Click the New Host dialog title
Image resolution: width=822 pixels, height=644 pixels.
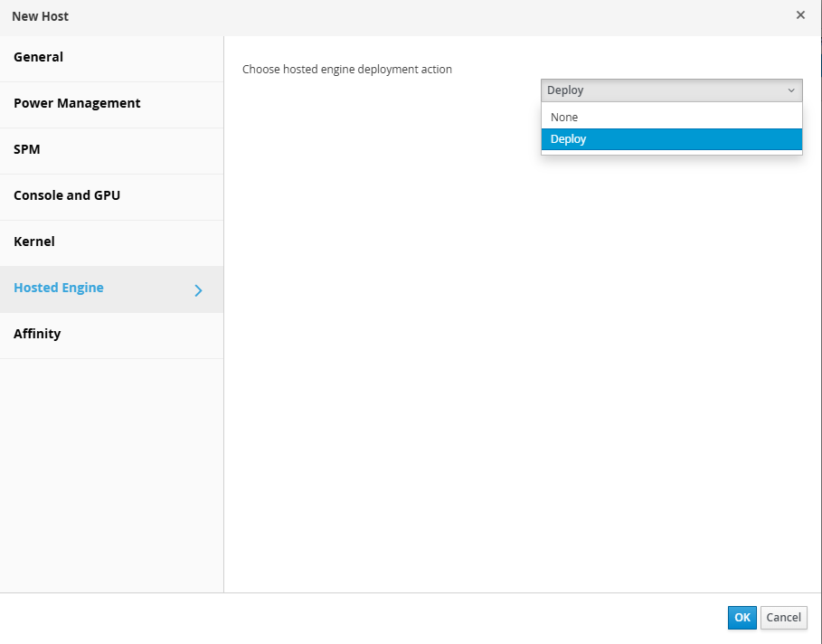coord(41,16)
